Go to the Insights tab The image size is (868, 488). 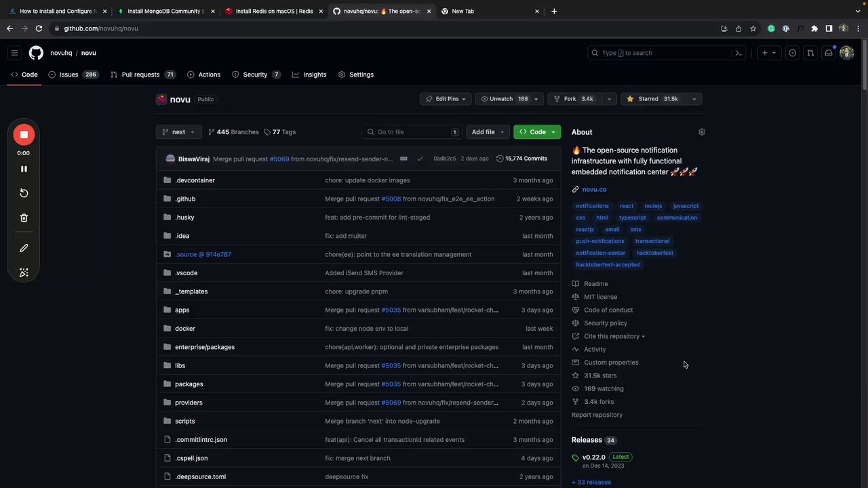(309, 75)
